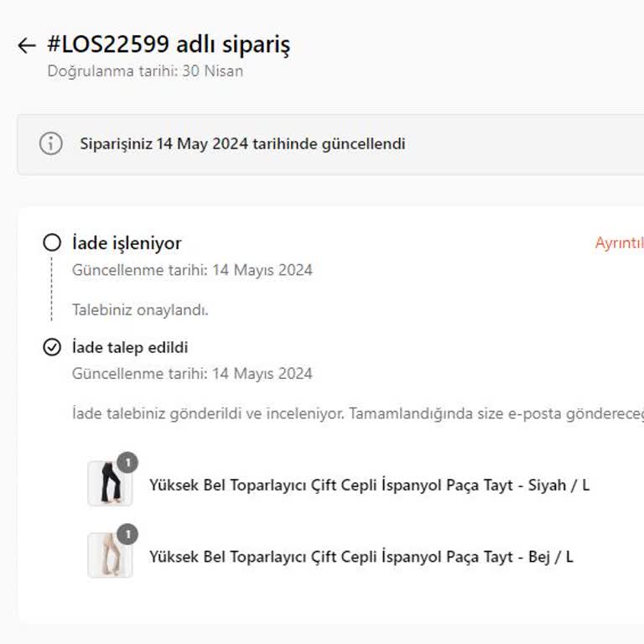
Task: Select the Siyah / L leggings product title
Action: click(369, 485)
